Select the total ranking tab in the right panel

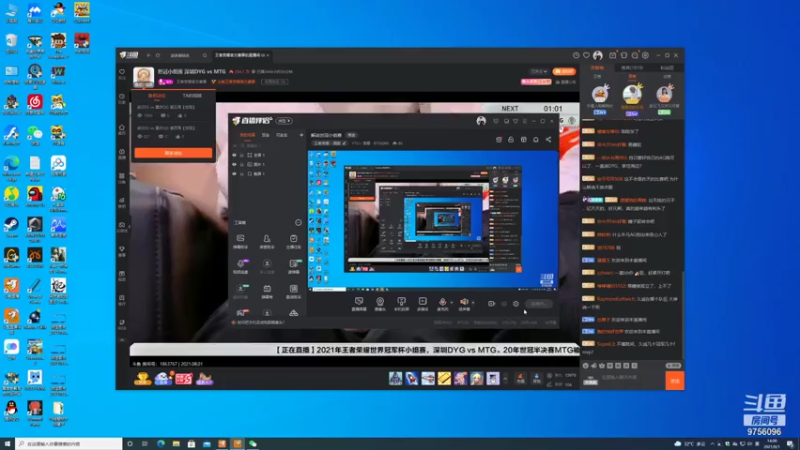coord(666,77)
